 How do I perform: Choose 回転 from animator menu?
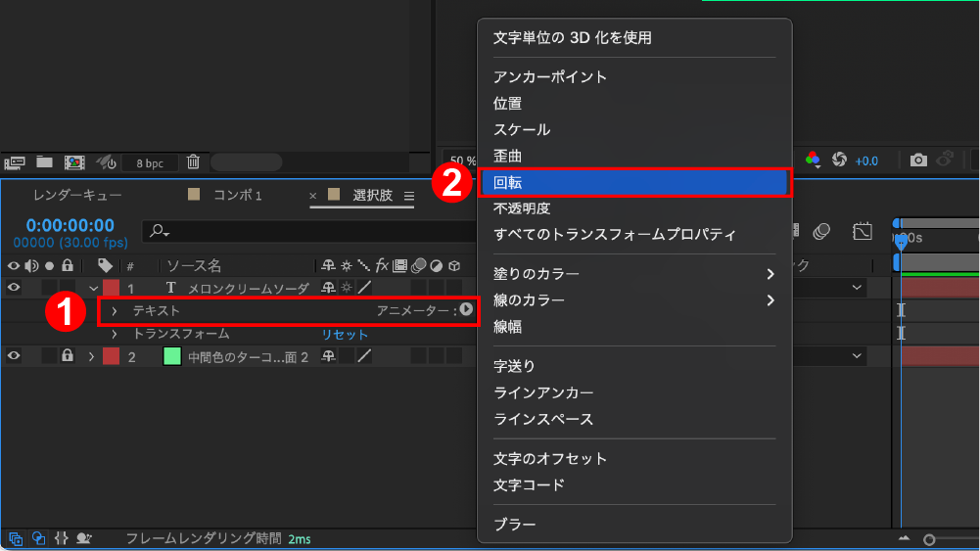634,182
